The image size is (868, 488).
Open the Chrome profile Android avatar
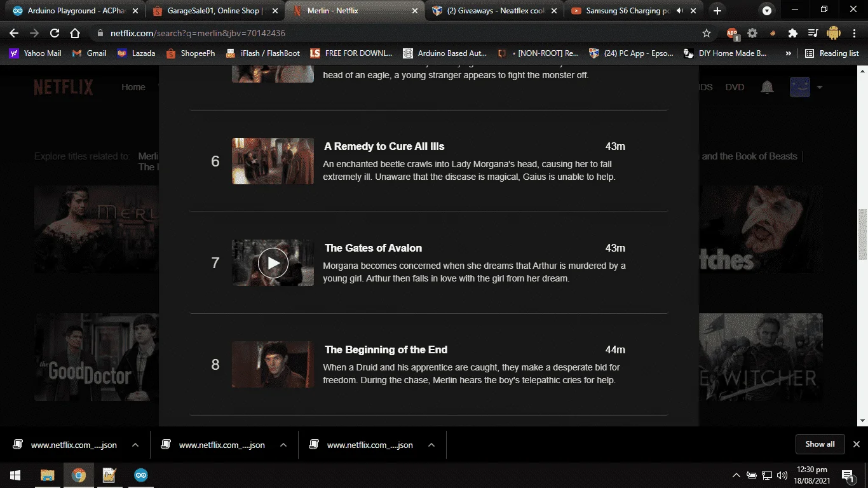tap(834, 33)
